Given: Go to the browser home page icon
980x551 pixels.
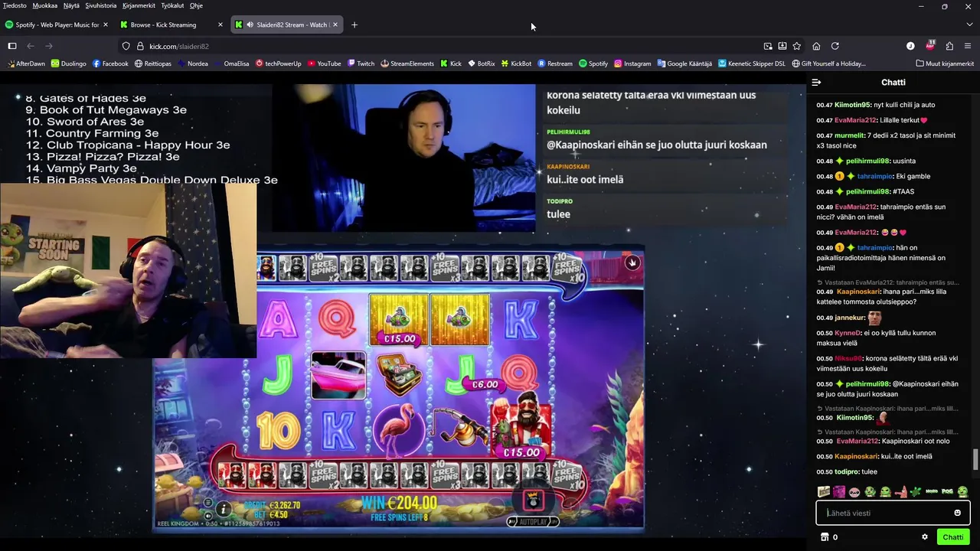Looking at the screenshot, I should pyautogui.click(x=816, y=46).
